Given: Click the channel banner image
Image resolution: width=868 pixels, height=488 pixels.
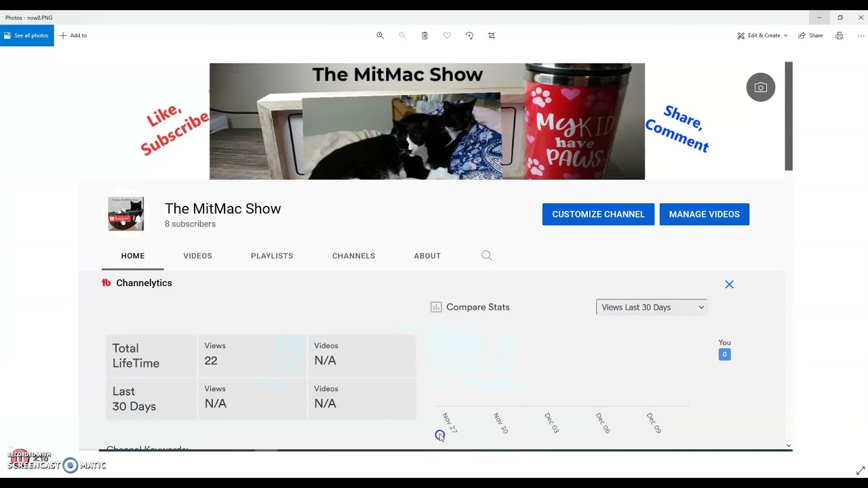Looking at the screenshot, I should pyautogui.click(x=427, y=121).
